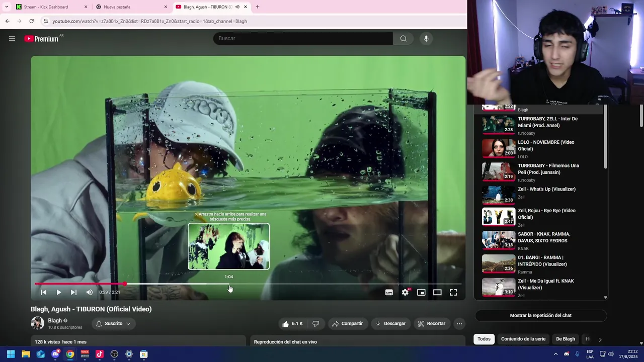Open Outlook from taskbar

[x=40, y=354]
